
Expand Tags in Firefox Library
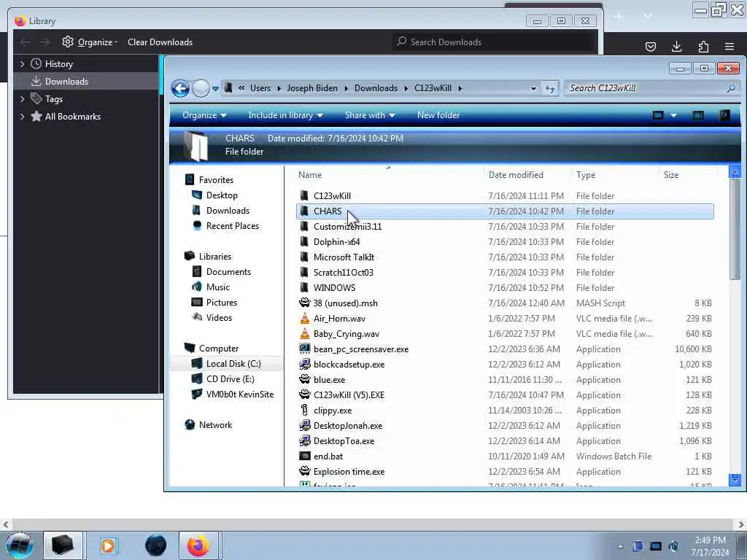click(x=23, y=99)
